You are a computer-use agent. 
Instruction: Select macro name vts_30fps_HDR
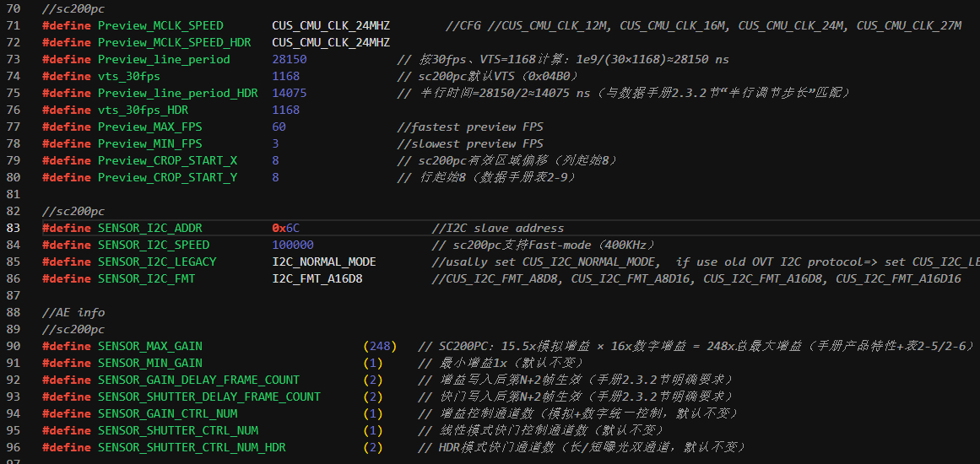[143, 110]
